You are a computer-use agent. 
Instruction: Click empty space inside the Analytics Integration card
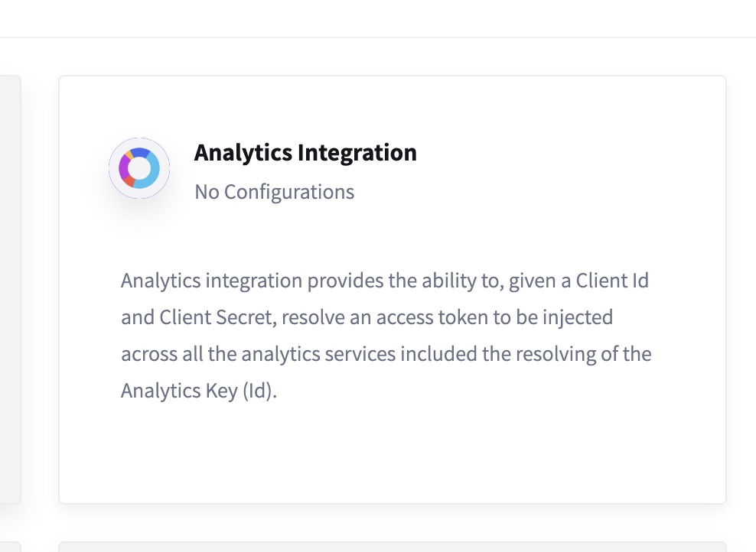pyautogui.click(x=536, y=451)
